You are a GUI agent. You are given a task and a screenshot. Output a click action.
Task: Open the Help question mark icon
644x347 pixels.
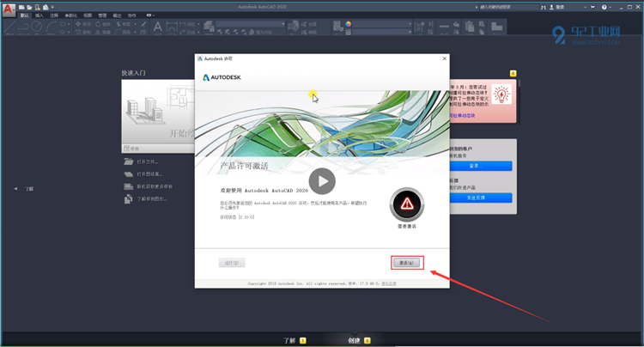pyautogui.click(x=605, y=8)
